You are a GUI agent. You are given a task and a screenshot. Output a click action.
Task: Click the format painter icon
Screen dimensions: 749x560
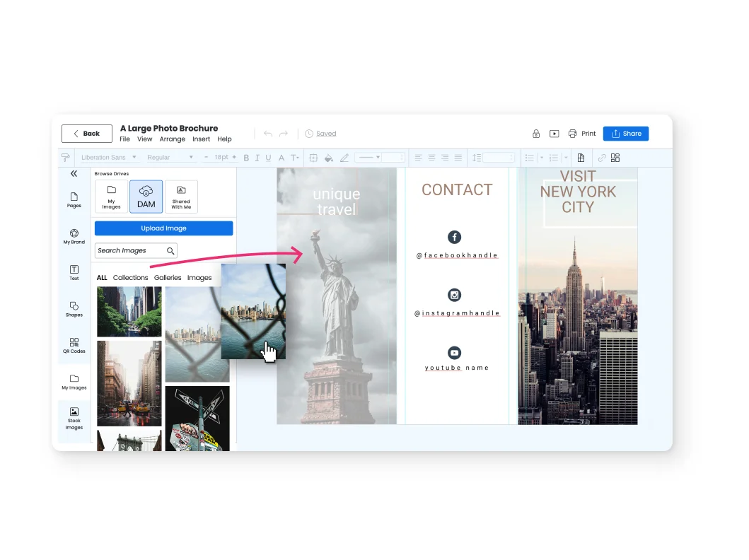pos(66,158)
